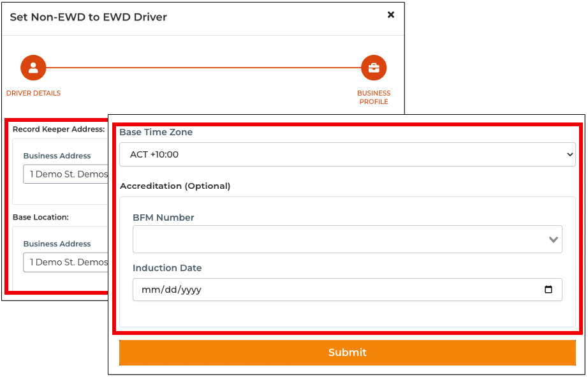
Task: Click the Record Keeper Business Address field
Action: pyautogui.click(x=66, y=174)
